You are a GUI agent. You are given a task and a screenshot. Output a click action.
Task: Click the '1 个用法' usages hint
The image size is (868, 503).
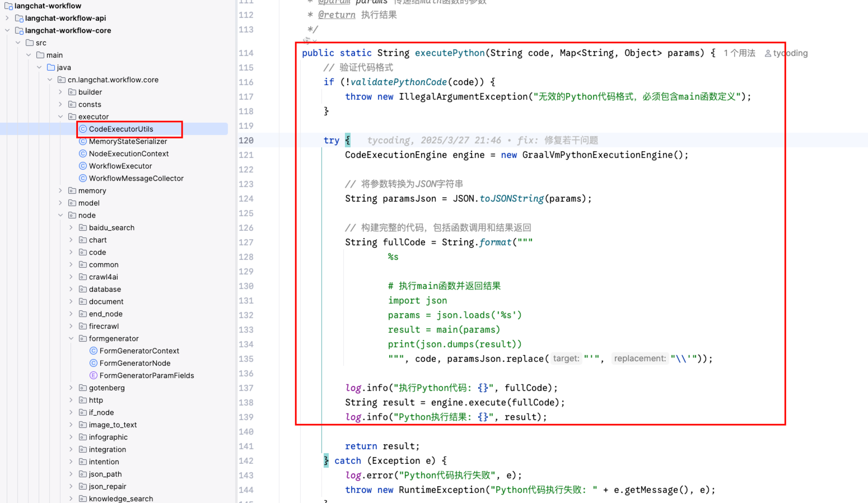pyautogui.click(x=739, y=53)
